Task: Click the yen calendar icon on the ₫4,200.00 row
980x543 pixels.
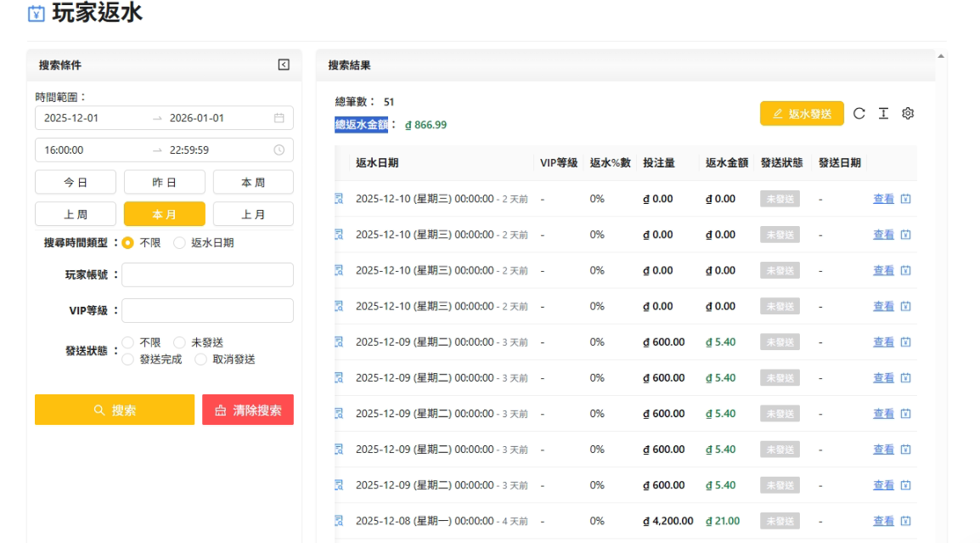Action: [905, 521]
